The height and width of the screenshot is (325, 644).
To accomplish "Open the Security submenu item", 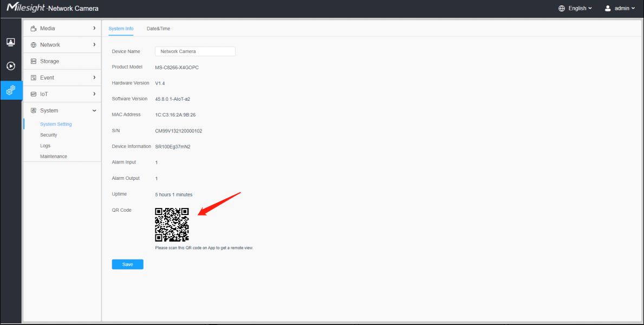I will point(48,135).
